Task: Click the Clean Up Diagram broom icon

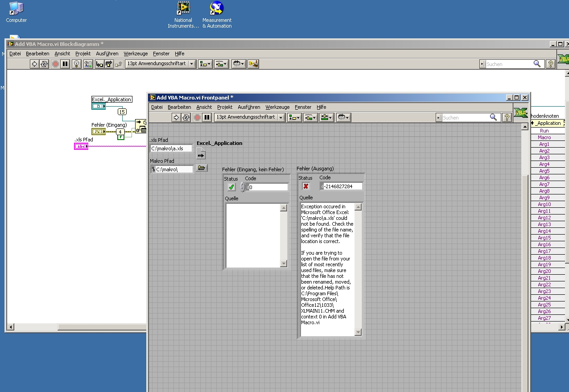Action: pos(253,64)
